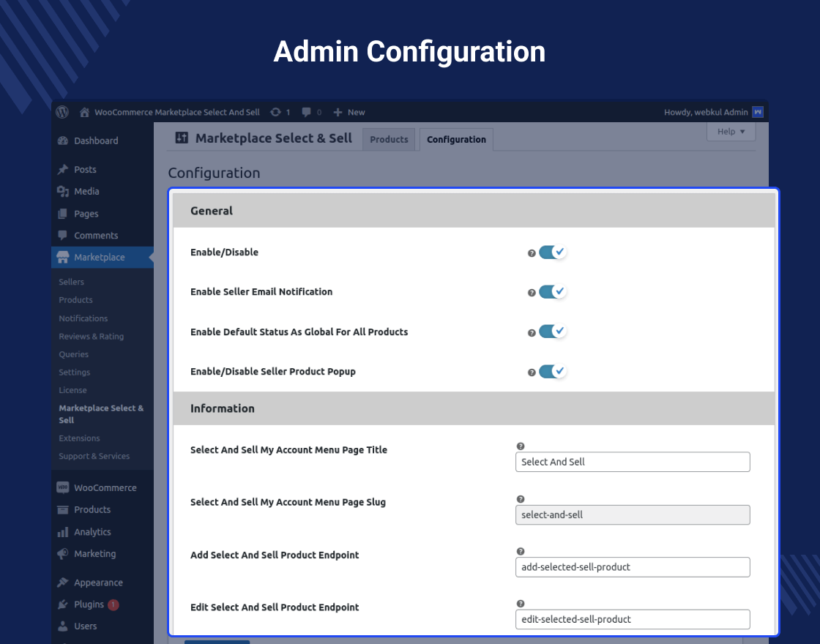Open Reviews & Rating submenu item
Viewport: 820px width, 644px height.
point(92,336)
